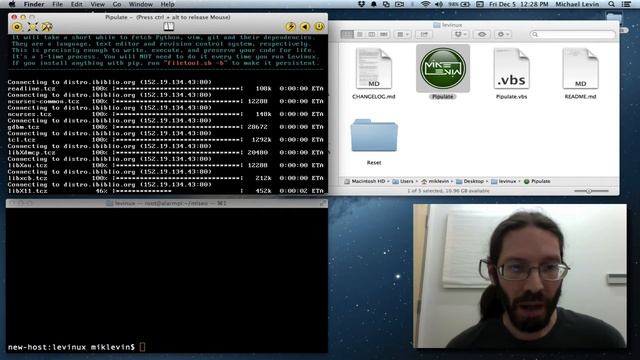This screenshot has width=640, height=360.
Task: Open the Dropbox dropdown in Finder toolbar
Action: click(x=460, y=34)
